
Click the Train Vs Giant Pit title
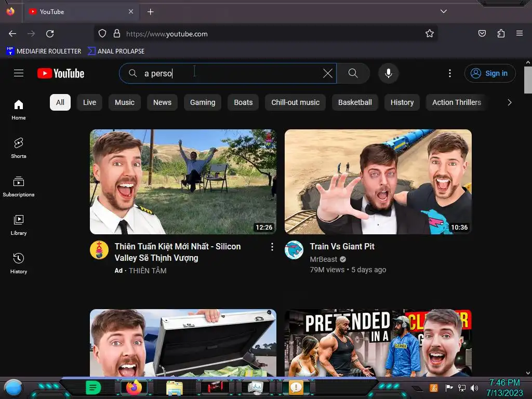point(342,246)
